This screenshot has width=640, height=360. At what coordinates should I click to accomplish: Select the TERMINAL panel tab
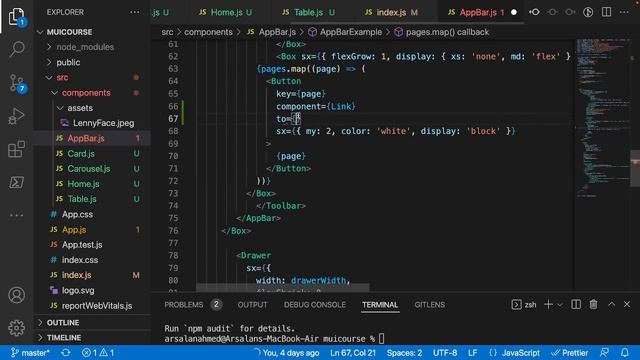tap(380, 305)
